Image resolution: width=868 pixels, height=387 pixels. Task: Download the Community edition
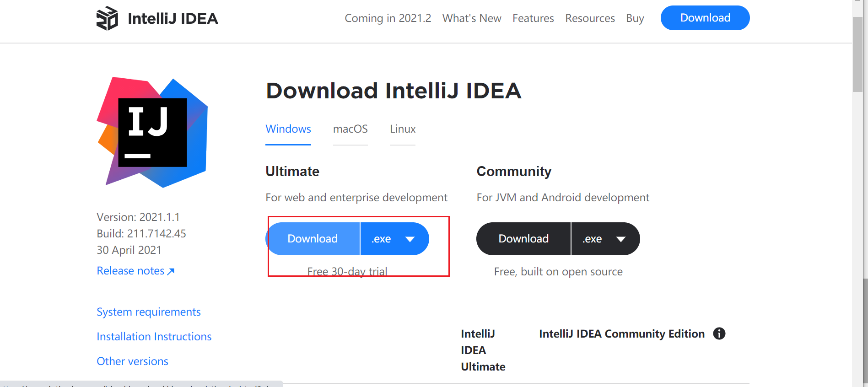point(523,239)
